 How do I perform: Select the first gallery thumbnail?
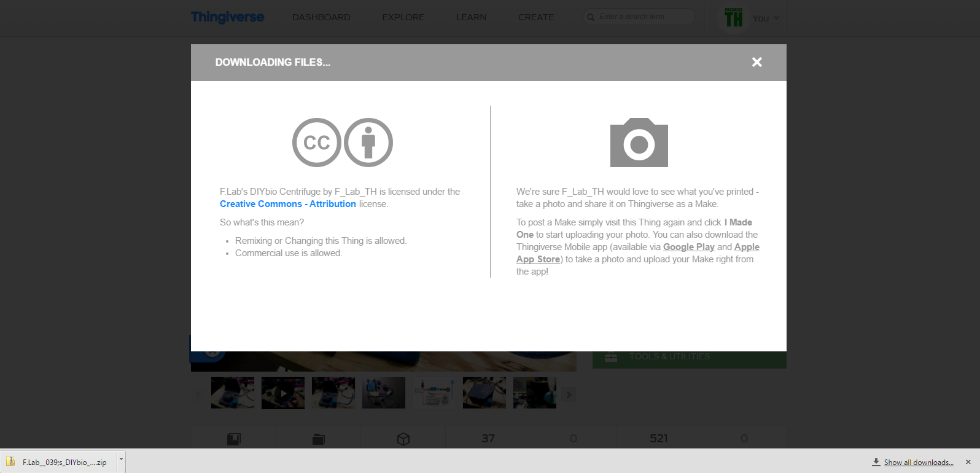pos(233,393)
